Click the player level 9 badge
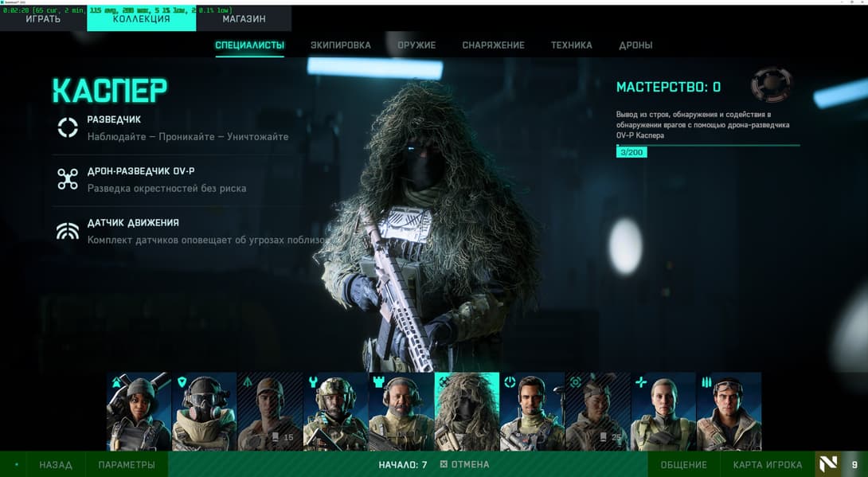Image resolution: width=868 pixels, height=477 pixels. pos(854,464)
